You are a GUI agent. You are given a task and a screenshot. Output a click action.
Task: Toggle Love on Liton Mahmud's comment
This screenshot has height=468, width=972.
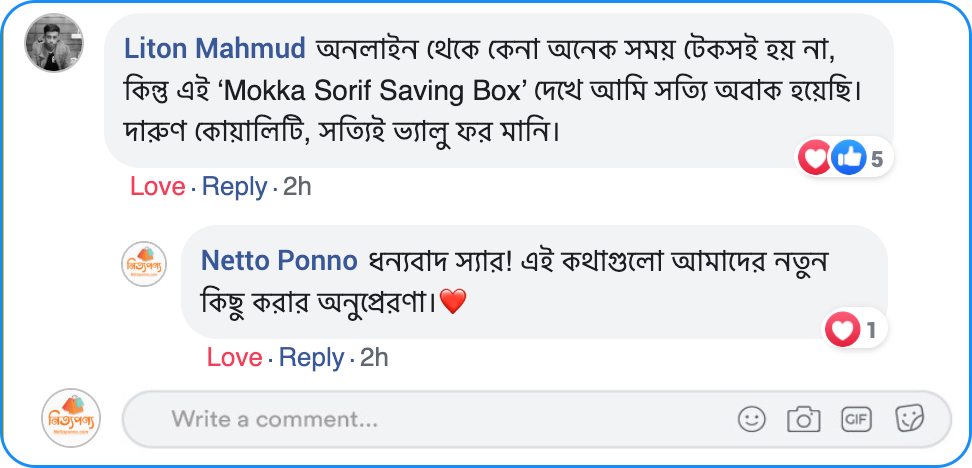click(x=157, y=187)
